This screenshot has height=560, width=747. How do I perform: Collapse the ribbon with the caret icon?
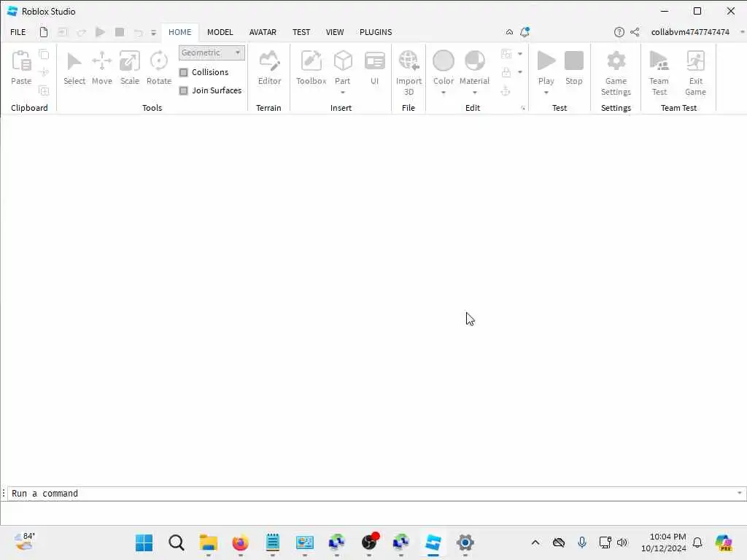(509, 32)
